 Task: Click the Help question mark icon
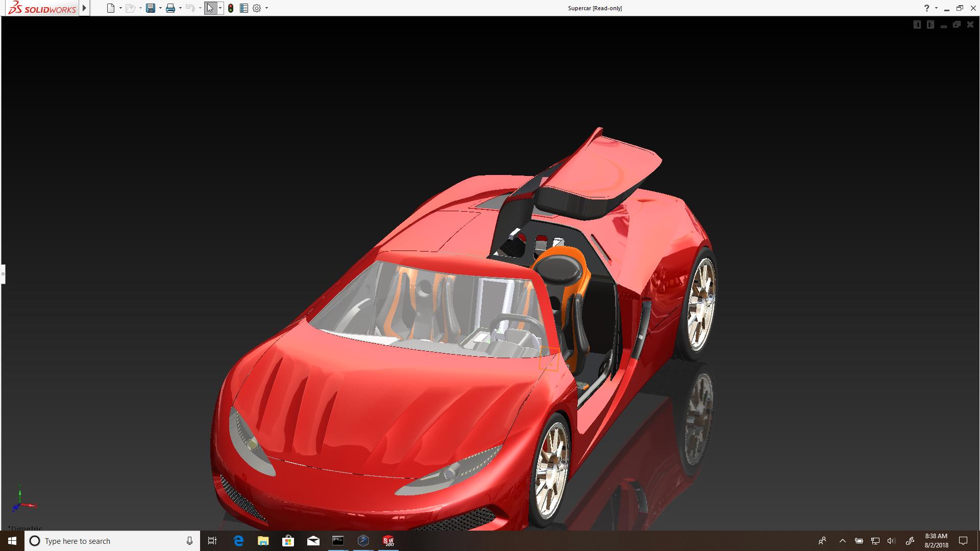tap(926, 8)
